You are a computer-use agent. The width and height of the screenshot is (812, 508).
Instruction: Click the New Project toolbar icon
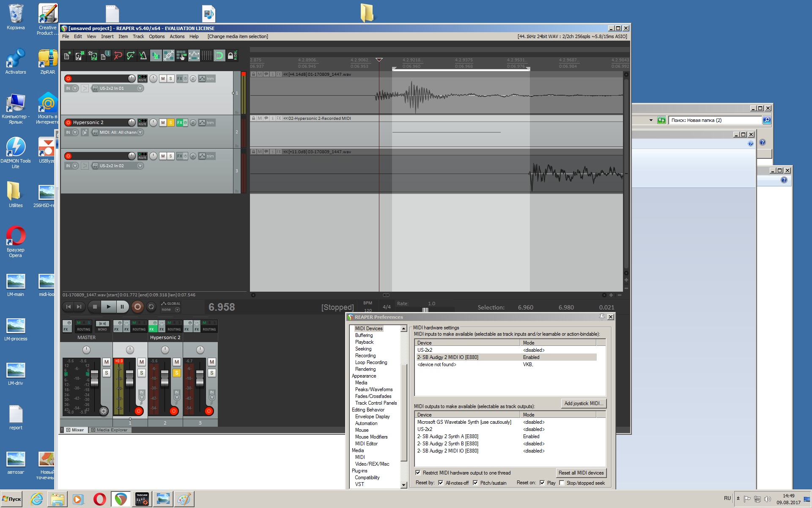point(67,55)
